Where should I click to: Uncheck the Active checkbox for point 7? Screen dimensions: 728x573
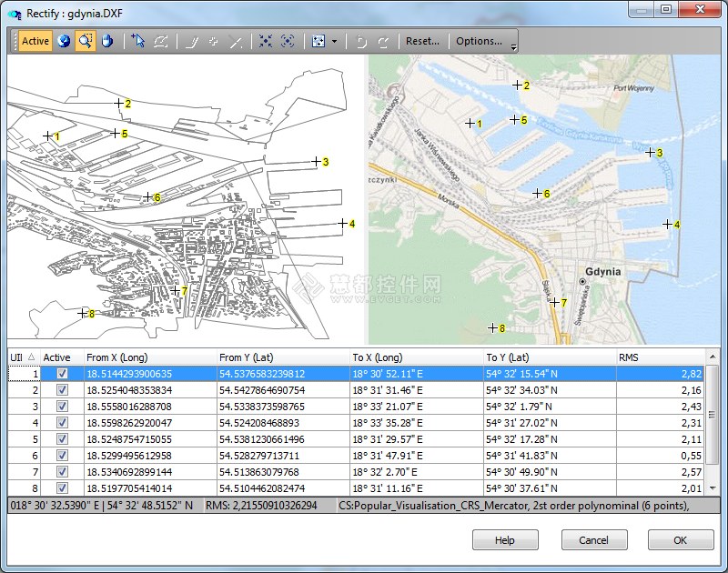click(62, 472)
